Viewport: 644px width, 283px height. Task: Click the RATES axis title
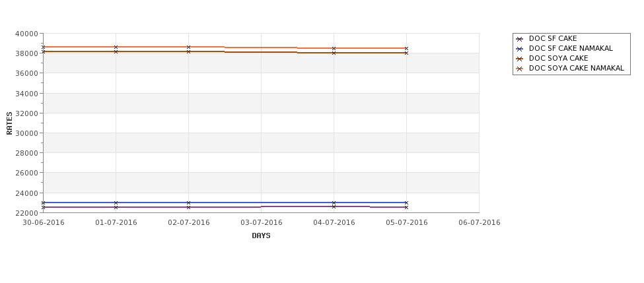pos(9,123)
